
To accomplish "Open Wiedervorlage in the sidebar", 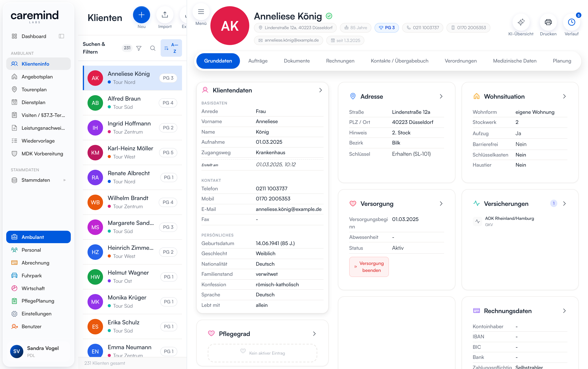I will (x=38, y=141).
